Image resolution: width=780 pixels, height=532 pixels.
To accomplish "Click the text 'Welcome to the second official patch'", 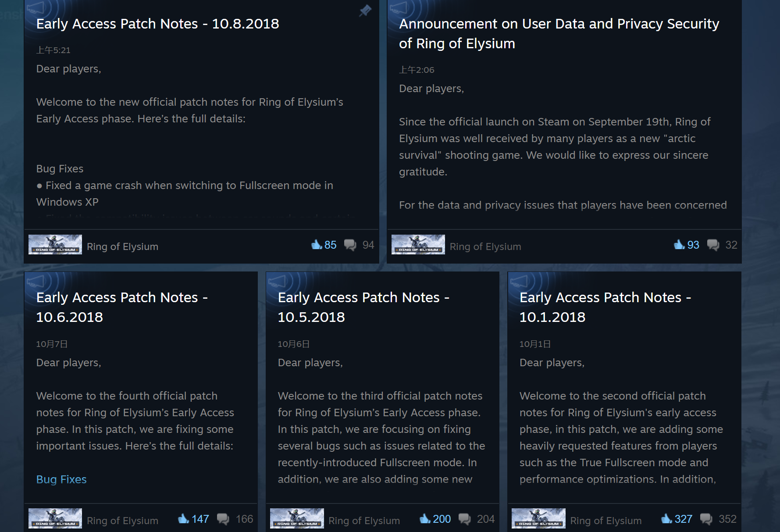I will click(x=613, y=396).
